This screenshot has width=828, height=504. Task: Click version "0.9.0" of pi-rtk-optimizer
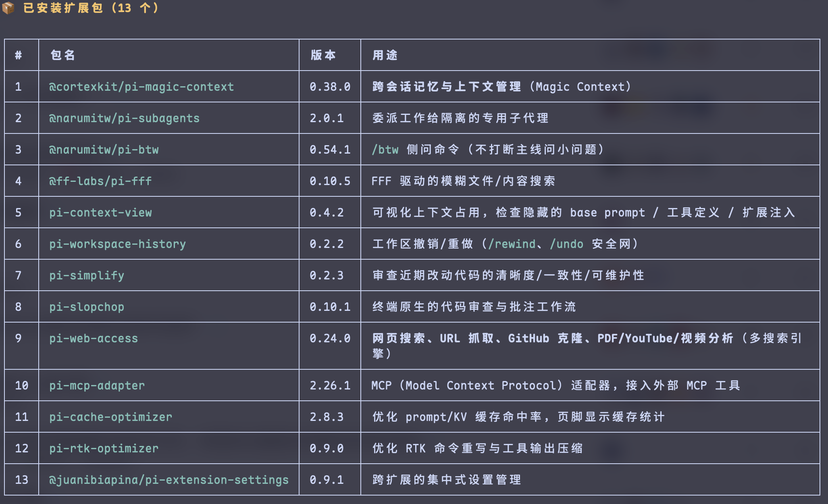pyautogui.click(x=327, y=448)
